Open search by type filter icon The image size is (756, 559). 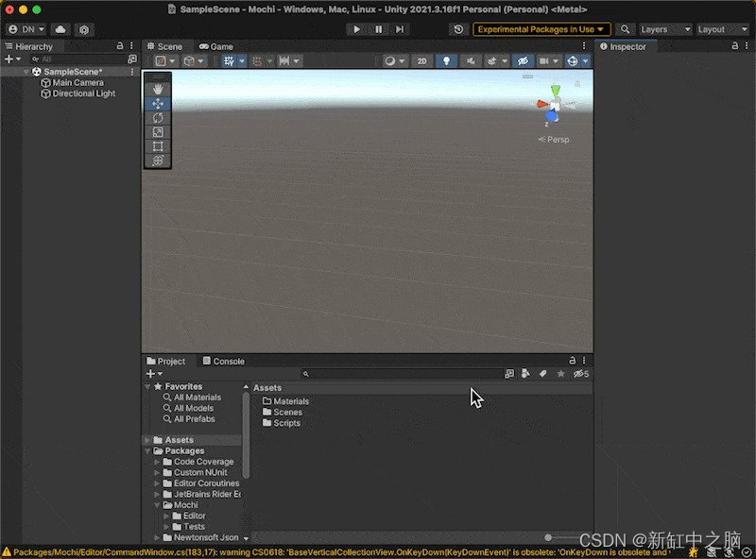click(525, 374)
